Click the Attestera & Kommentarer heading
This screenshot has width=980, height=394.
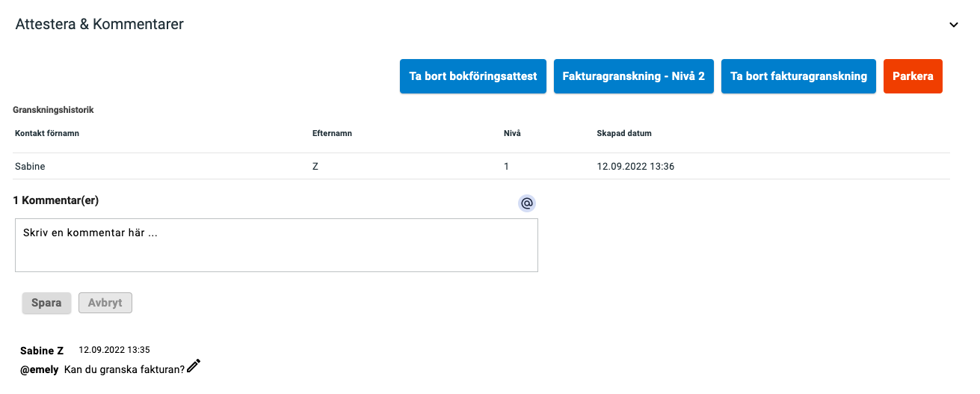99,25
